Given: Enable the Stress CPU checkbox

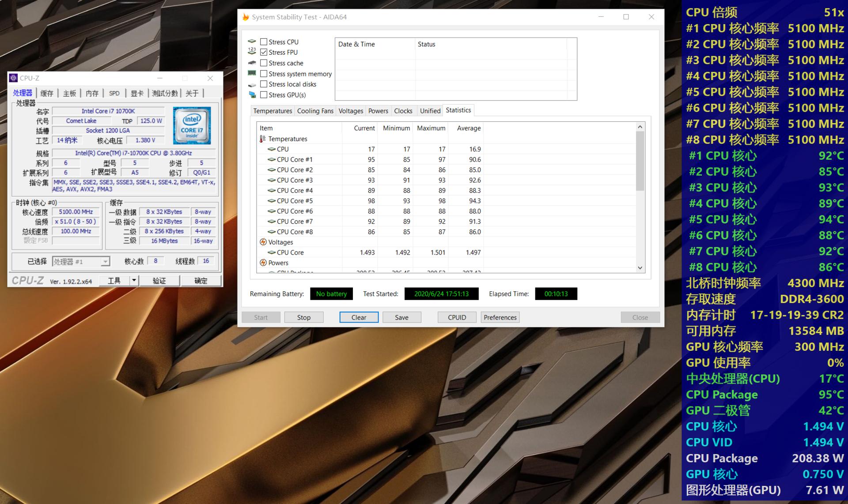Looking at the screenshot, I should [x=264, y=42].
